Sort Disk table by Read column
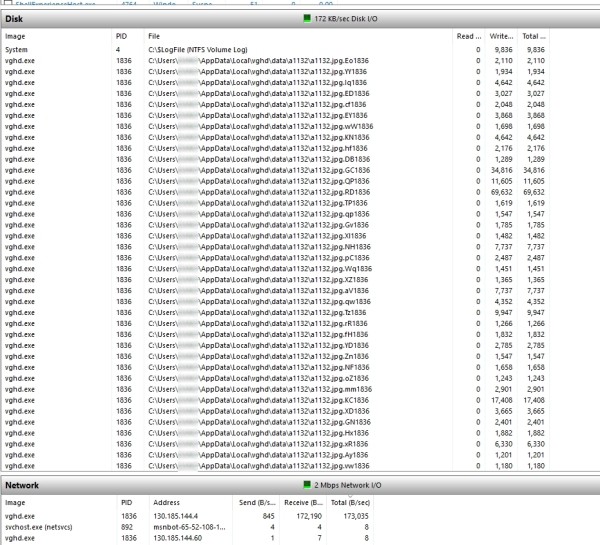The height and width of the screenshot is (545, 600). point(469,36)
